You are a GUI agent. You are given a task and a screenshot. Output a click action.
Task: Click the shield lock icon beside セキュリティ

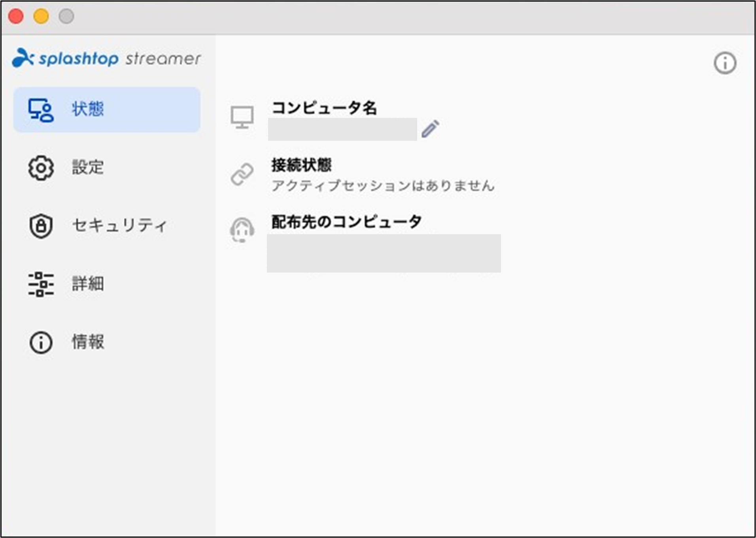point(41,226)
